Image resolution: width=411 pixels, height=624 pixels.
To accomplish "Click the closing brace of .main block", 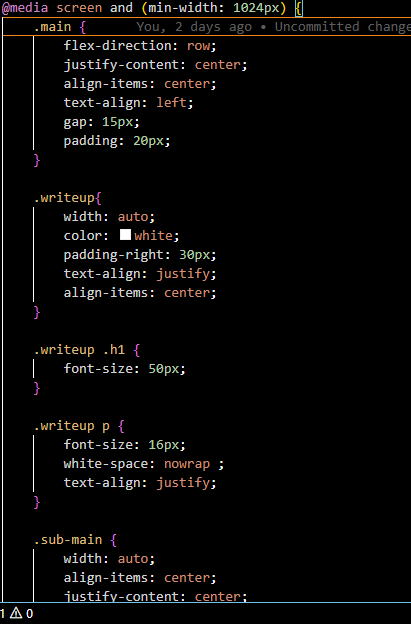I will point(37,160).
